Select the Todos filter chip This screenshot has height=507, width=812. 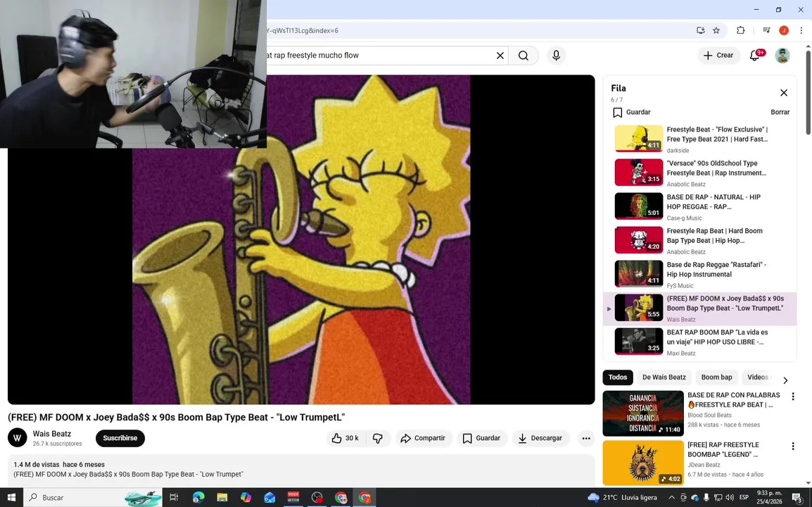(617, 377)
